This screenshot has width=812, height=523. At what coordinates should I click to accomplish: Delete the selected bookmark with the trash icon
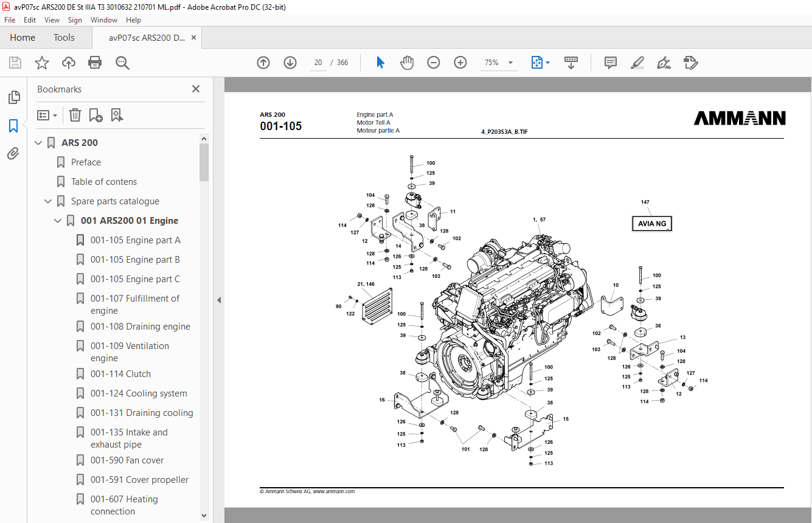(x=75, y=115)
